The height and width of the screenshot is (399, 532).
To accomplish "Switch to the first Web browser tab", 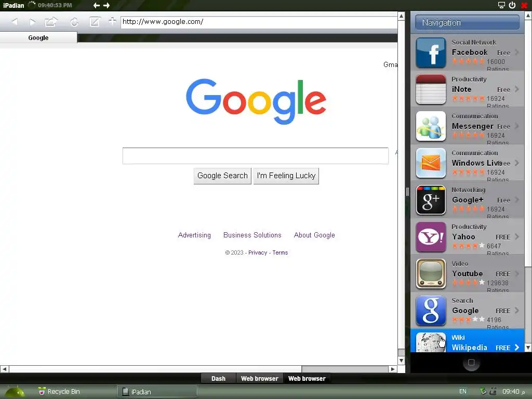I will click(x=260, y=378).
